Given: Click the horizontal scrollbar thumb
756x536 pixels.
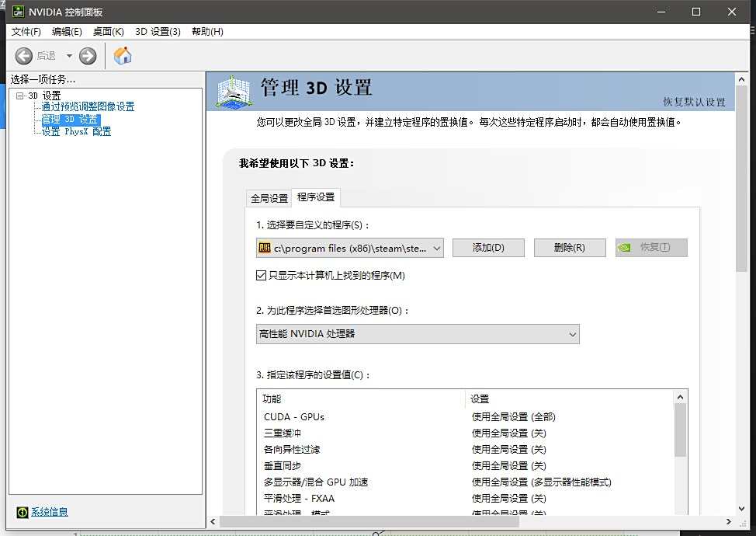Looking at the screenshot, I should click(x=369, y=521).
